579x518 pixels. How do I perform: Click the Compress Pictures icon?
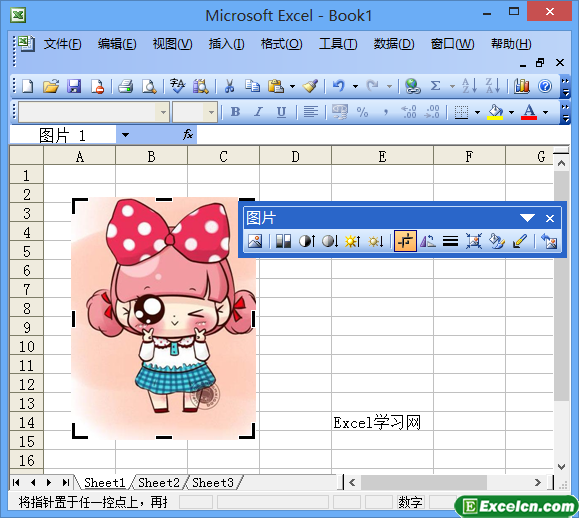click(x=474, y=241)
